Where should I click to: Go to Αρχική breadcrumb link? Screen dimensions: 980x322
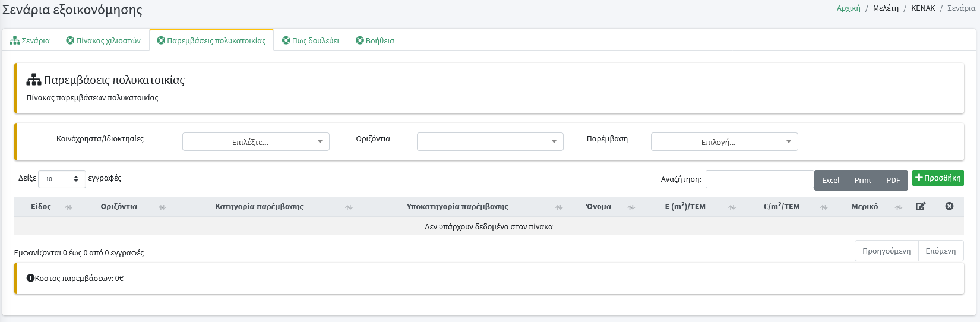point(848,8)
